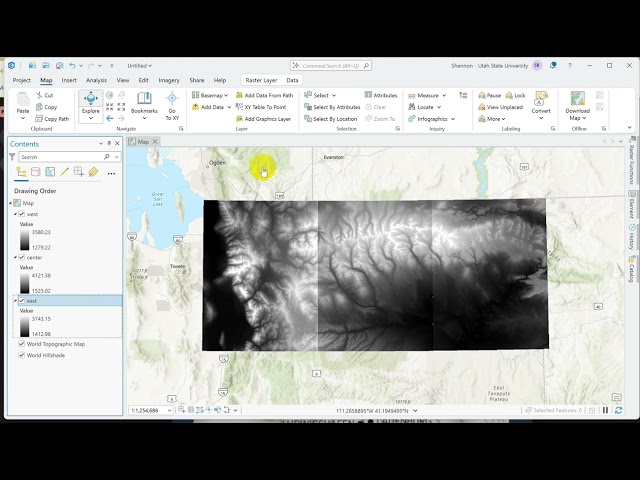Select List By Drawing Order icon
This screenshot has height=480, width=640.
[x=21, y=172]
